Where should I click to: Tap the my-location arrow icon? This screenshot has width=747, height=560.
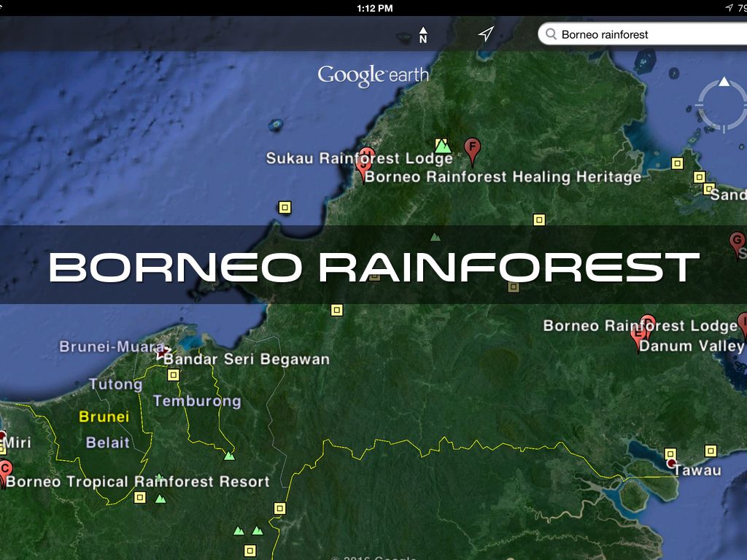486,34
